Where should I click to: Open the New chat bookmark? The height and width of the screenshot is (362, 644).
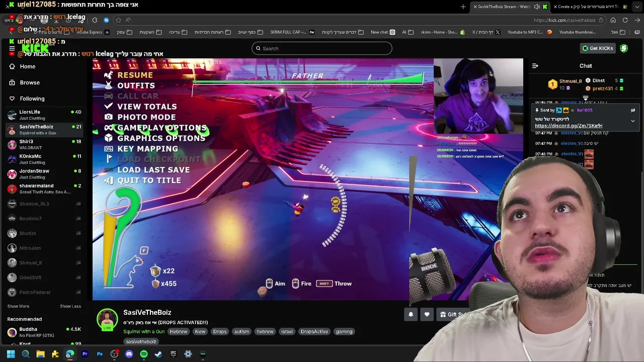tap(383, 32)
